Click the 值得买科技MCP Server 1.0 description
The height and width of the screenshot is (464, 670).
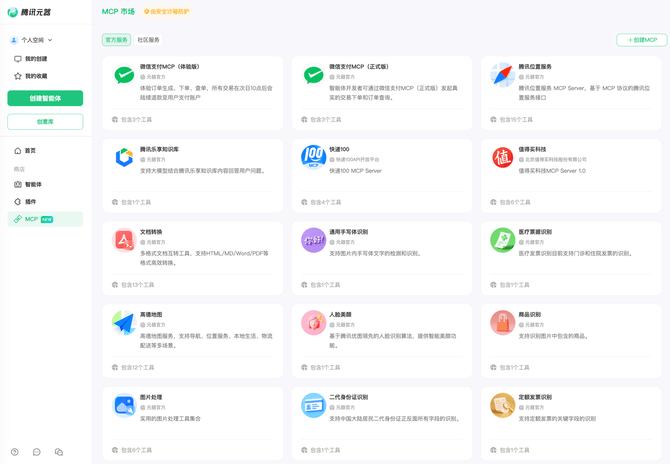pos(552,171)
